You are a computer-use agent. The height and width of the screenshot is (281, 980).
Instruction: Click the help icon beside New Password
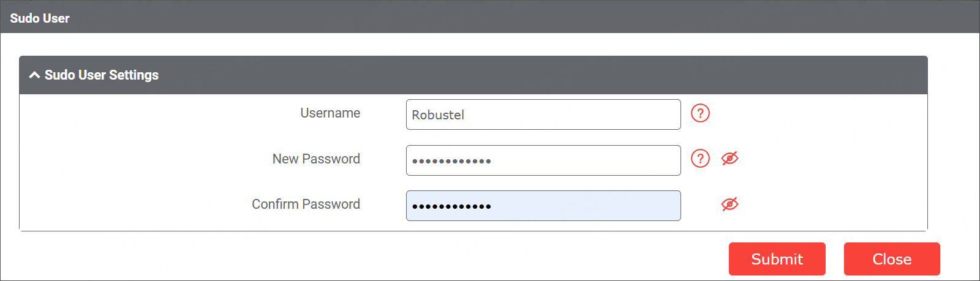(700, 159)
